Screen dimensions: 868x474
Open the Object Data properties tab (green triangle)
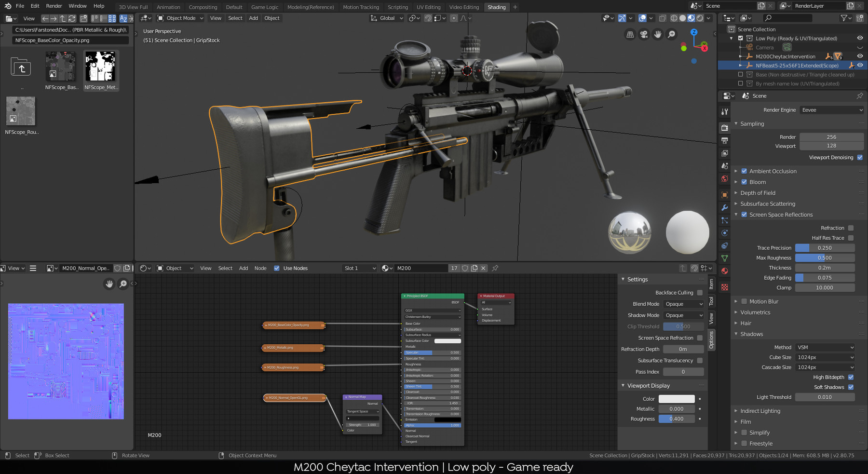pyautogui.click(x=724, y=258)
